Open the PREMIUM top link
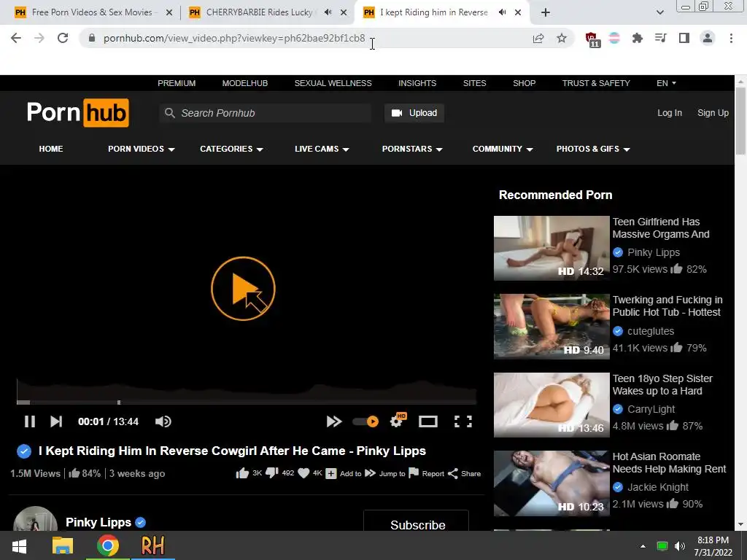 point(177,83)
